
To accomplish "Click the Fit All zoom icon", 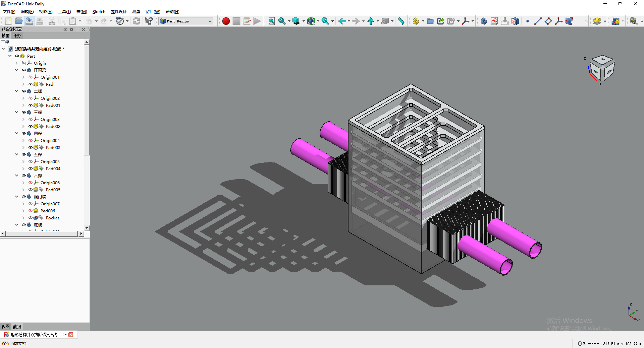I will pyautogui.click(x=271, y=21).
